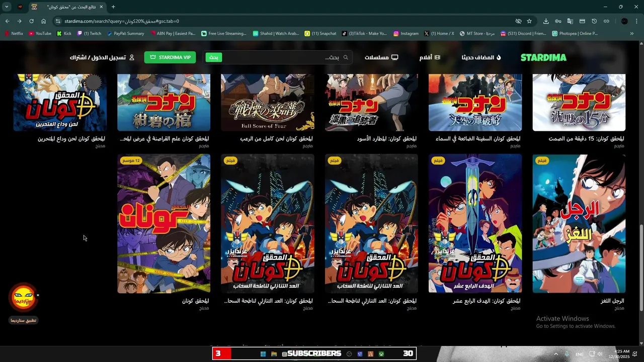Dismiss the Stardima app floating widget

(x=38, y=295)
